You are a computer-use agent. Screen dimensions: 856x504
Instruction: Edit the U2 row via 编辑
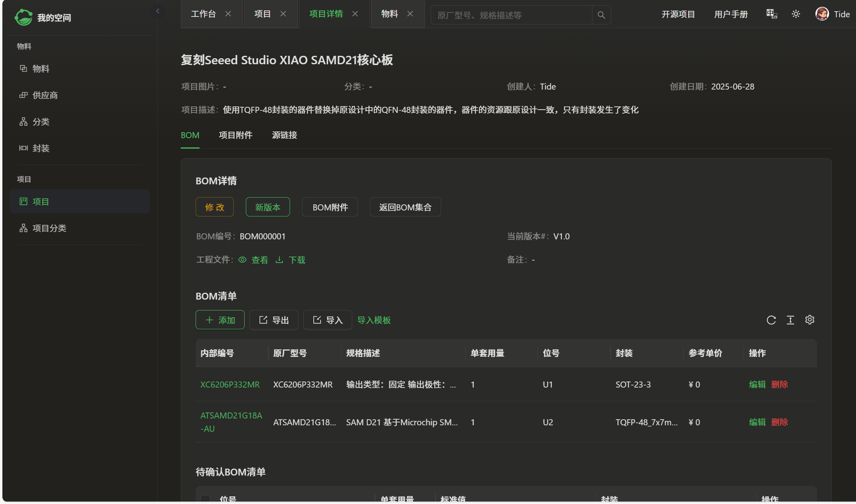tap(757, 422)
